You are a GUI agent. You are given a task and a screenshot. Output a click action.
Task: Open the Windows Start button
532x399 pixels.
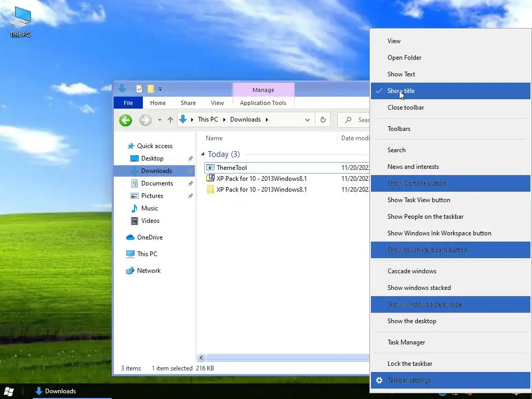tap(9, 391)
